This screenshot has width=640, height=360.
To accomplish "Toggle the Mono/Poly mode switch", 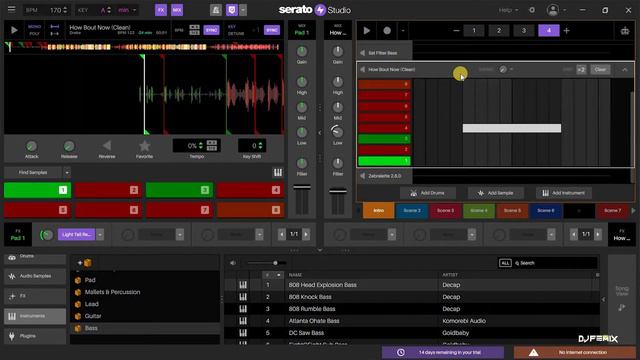I will [x=34, y=30].
